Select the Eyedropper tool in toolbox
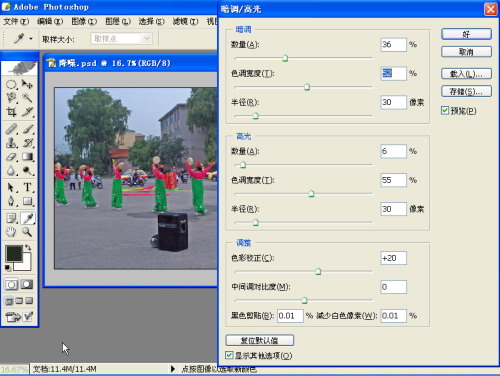 pos(27,218)
